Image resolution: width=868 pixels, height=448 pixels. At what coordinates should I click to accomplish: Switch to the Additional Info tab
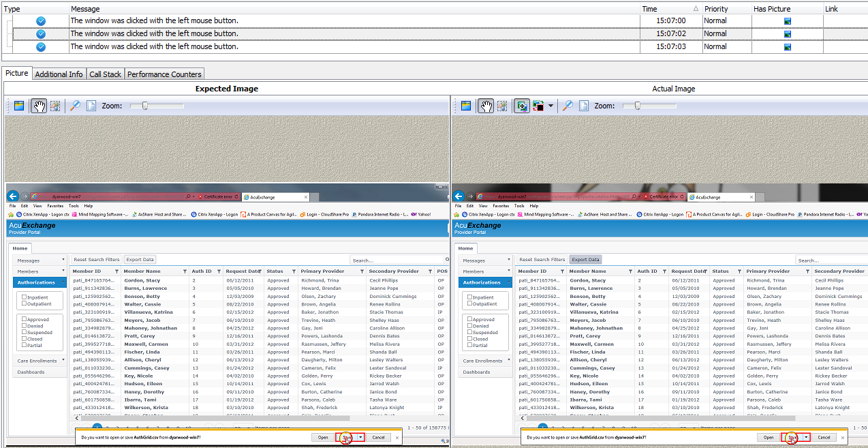click(59, 74)
